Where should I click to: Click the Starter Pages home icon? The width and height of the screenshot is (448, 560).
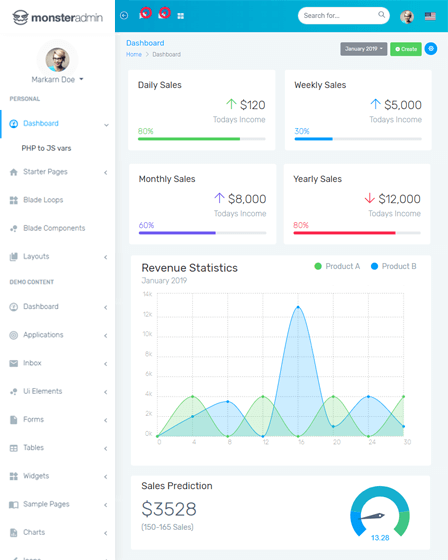(14, 172)
